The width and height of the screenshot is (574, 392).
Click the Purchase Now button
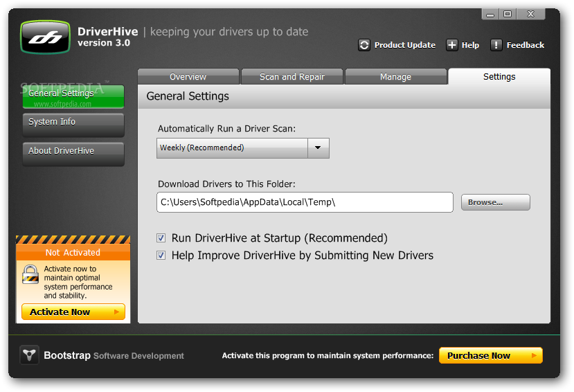coord(490,355)
